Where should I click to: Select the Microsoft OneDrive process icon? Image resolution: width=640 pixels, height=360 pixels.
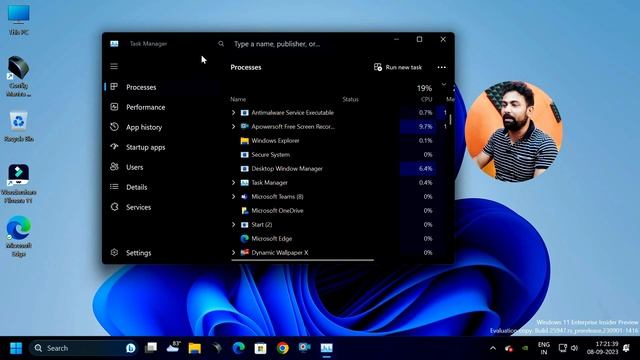[x=244, y=211]
